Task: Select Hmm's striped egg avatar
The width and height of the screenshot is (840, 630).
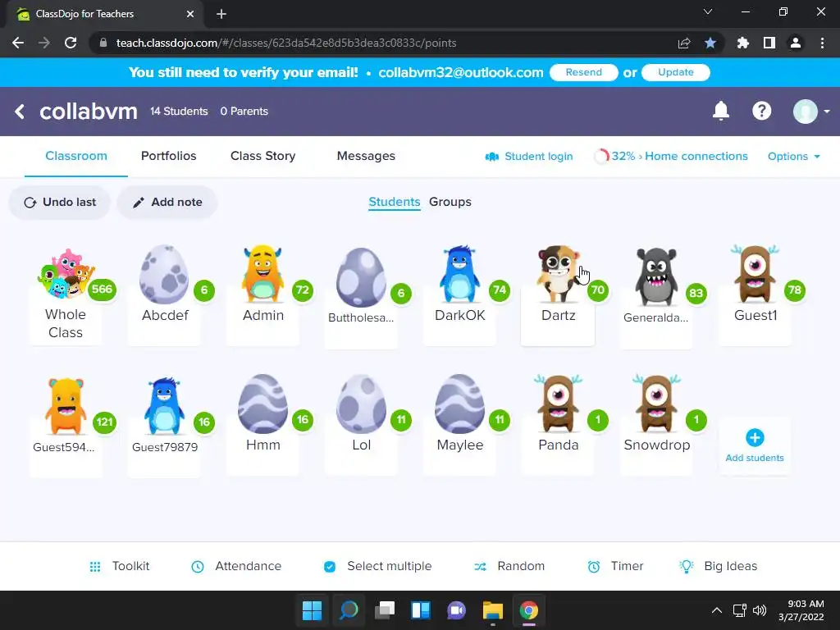Action: [x=262, y=404]
